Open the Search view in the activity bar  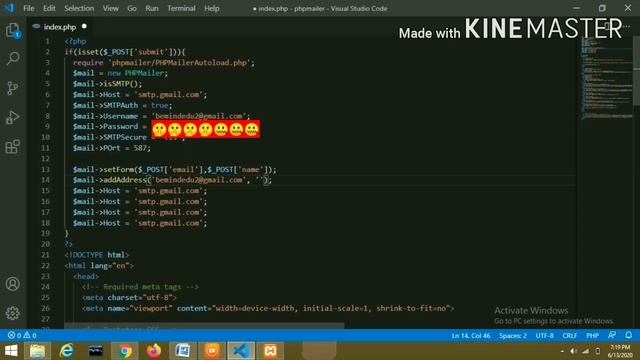pos(13,59)
